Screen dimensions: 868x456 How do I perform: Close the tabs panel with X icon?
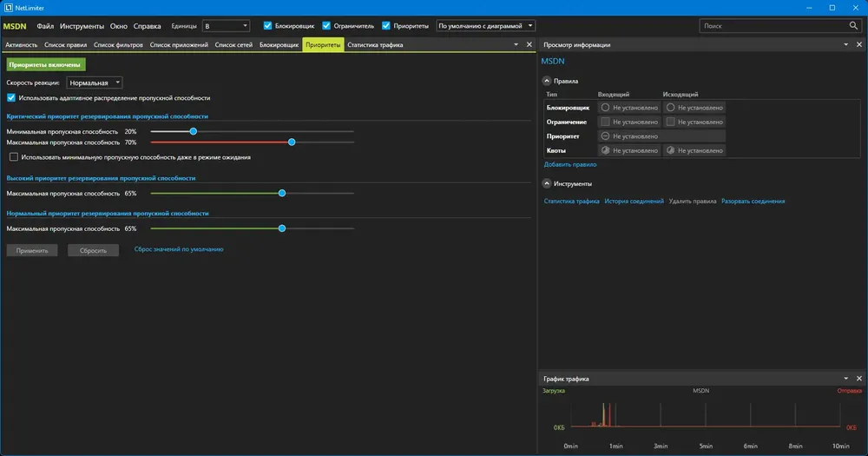[x=529, y=45]
